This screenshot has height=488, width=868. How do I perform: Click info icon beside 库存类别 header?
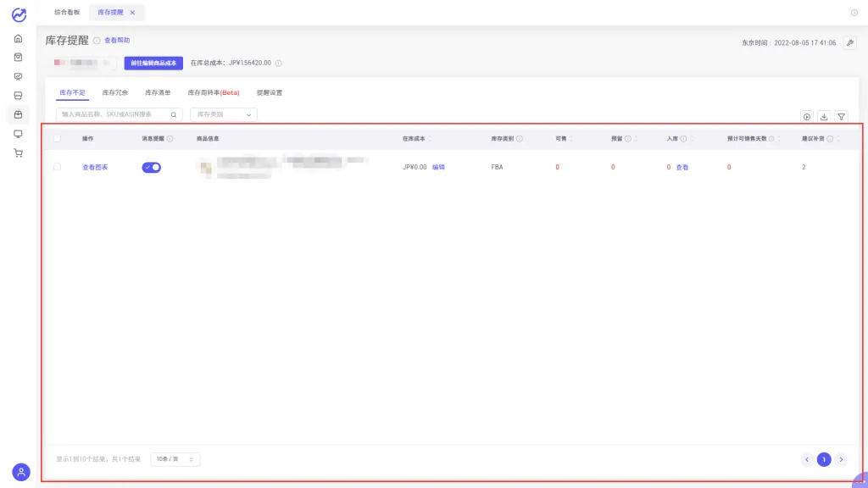pos(520,139)
